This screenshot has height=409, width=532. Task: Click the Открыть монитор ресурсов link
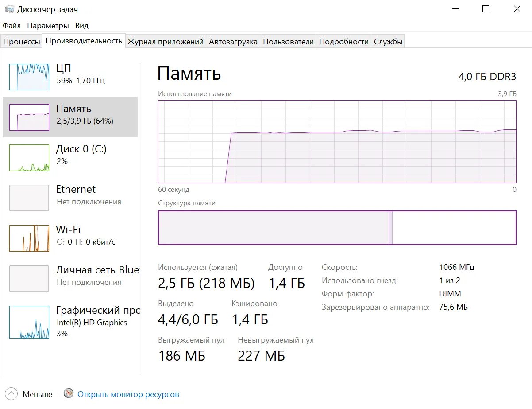(128, 394)
